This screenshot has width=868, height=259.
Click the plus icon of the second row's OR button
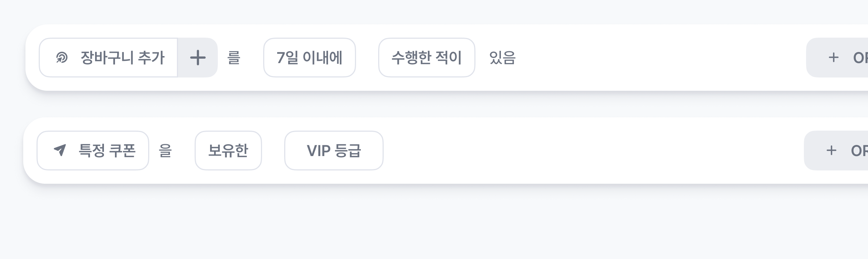click(831, 151)
